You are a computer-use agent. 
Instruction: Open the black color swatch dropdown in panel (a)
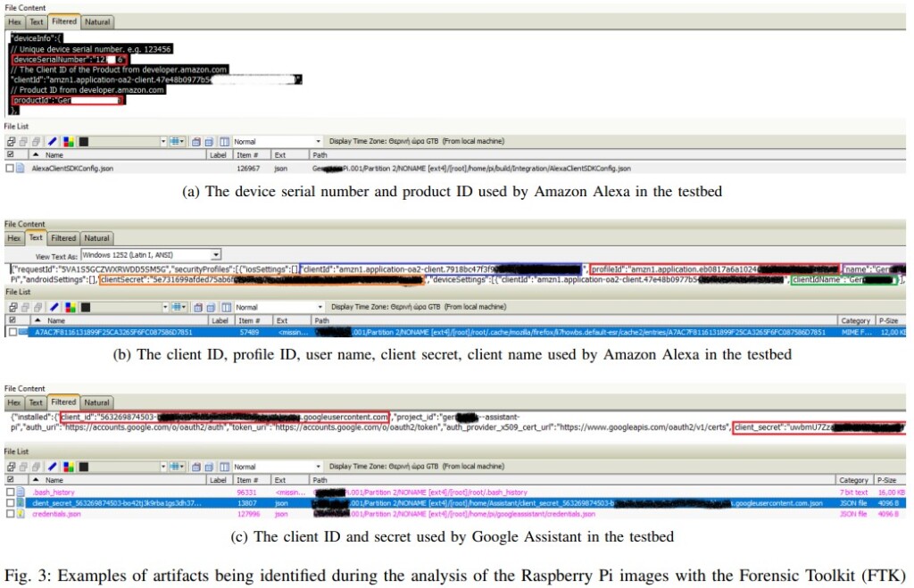pyautogui.click(x=164, y=142)
